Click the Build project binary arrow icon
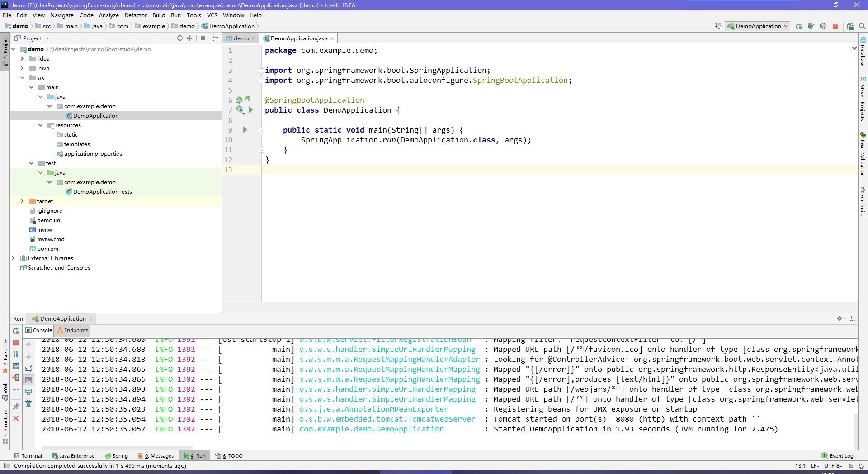868x474 pixels. pos(718,26)
